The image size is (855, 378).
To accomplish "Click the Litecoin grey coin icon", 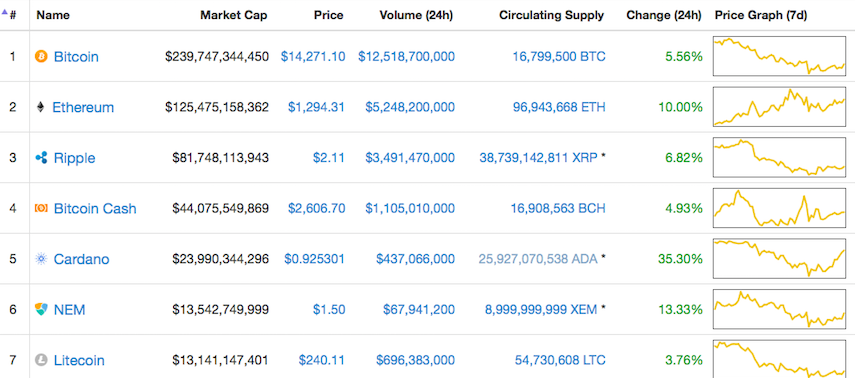I will pos(41,361).
